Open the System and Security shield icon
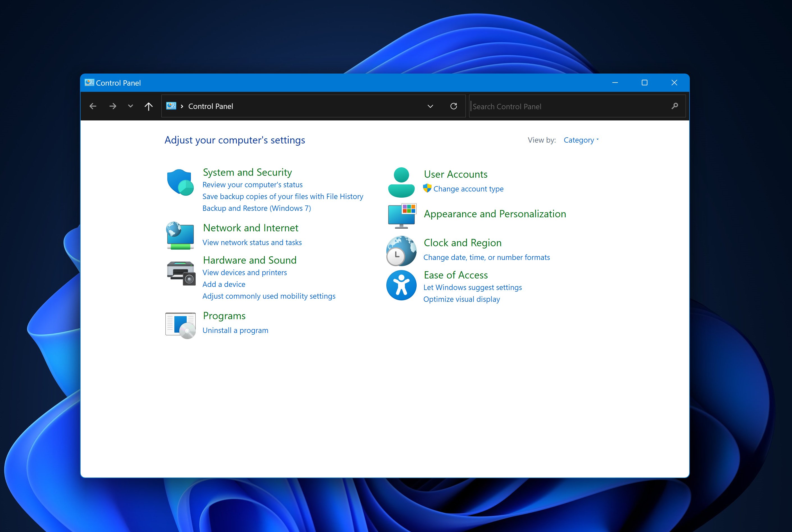 coord(180,182)
